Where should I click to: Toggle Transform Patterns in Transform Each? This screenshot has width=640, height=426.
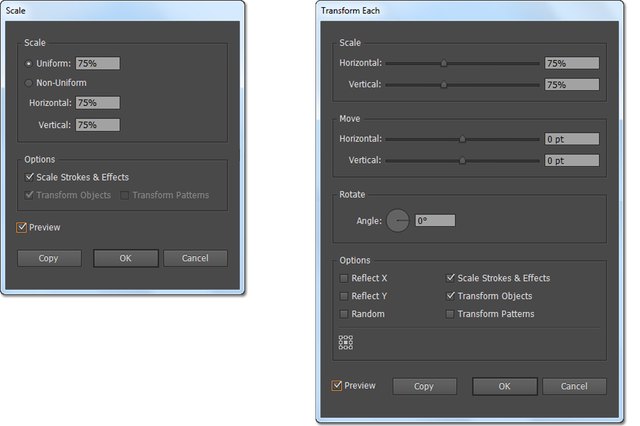point(450,314)
